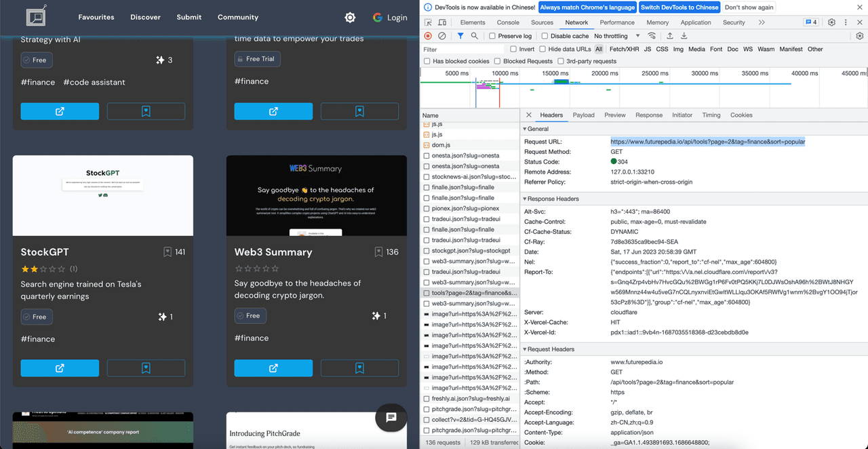
Task: Export HAR file with download arrow
Action: [x=684, y=36]
